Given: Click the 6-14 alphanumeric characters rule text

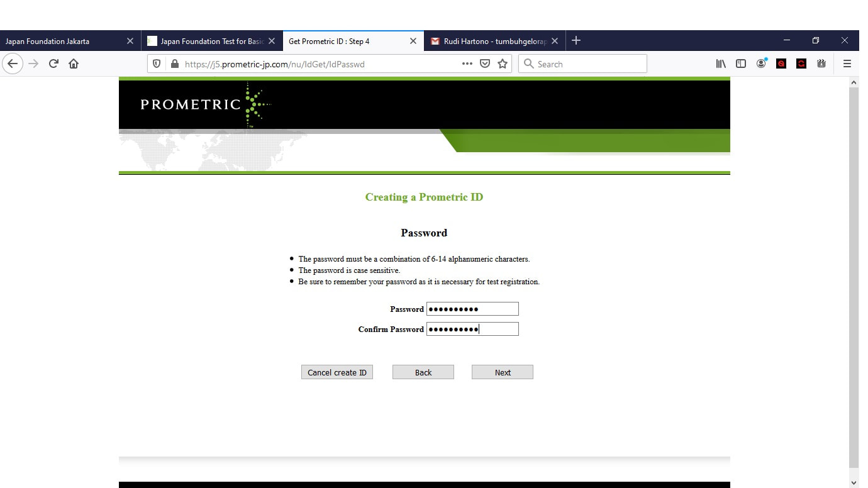Looking at the screenshot, I should click(414, 259).
